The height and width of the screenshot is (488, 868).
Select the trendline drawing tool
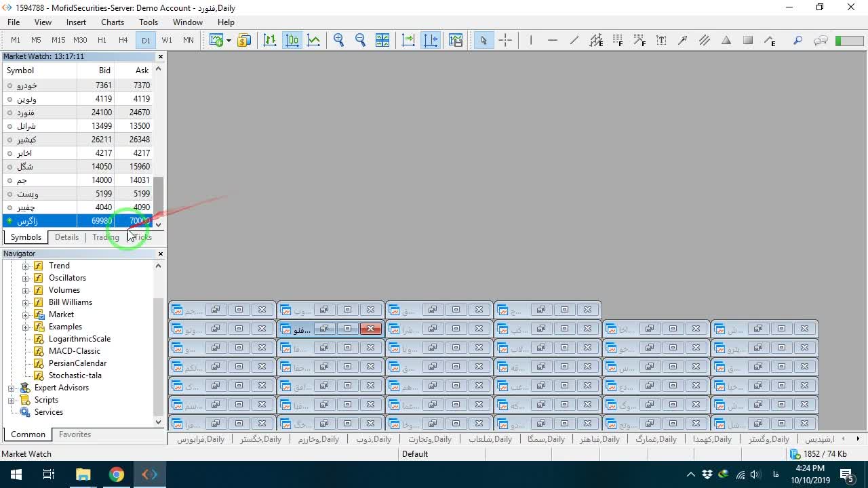point(574,40)
